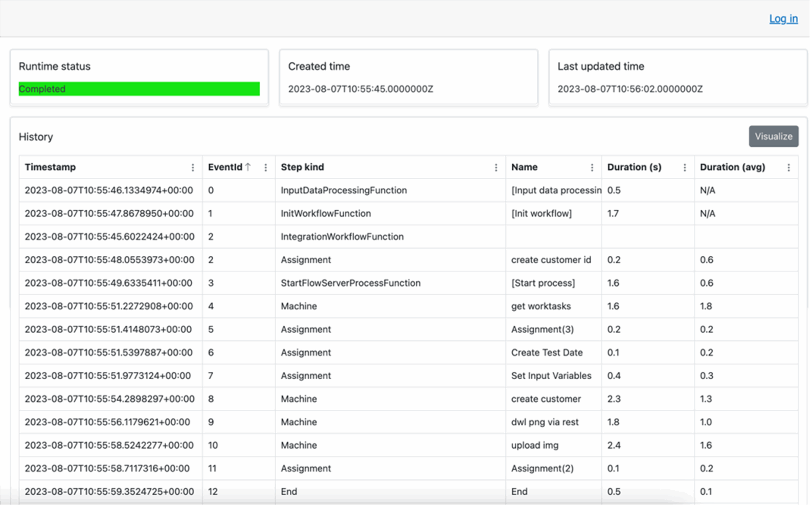Sort by the Step kind header
Viewport: 812px width, 505px height.
coord(302,167)
